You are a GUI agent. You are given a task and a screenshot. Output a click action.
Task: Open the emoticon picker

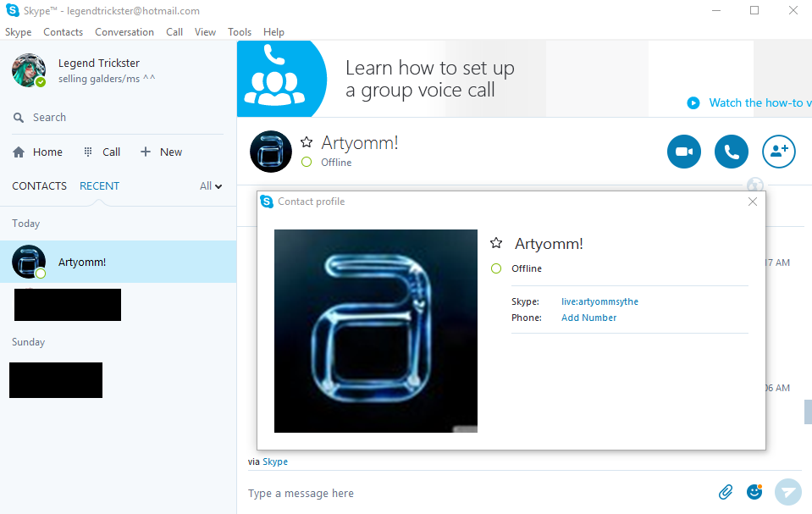tap(754, 492)
